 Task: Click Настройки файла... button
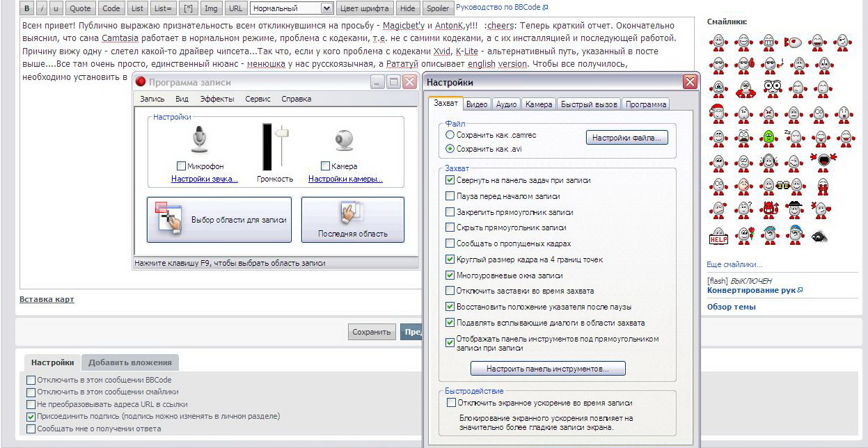tap(627, 138)
